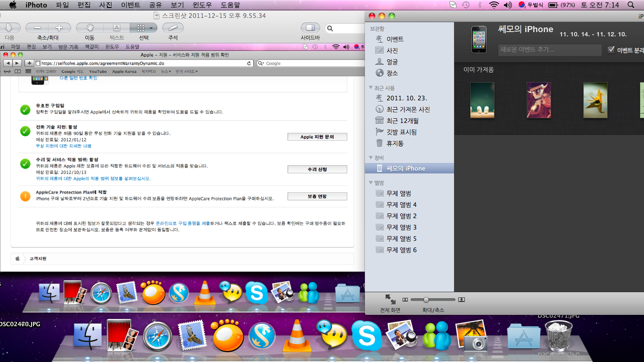644x362 pixels.
Task: Open the 인기 사이트 bookmarks dropdown in the Safari screenshot
Action: click(187, 72)
